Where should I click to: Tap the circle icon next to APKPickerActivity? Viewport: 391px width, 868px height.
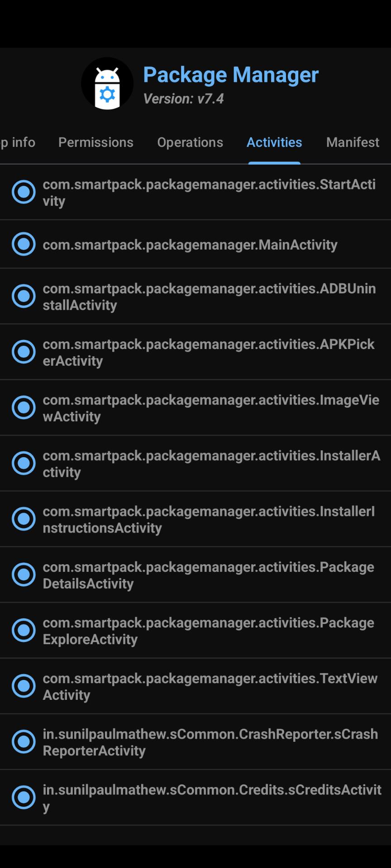tap(24, 352)
